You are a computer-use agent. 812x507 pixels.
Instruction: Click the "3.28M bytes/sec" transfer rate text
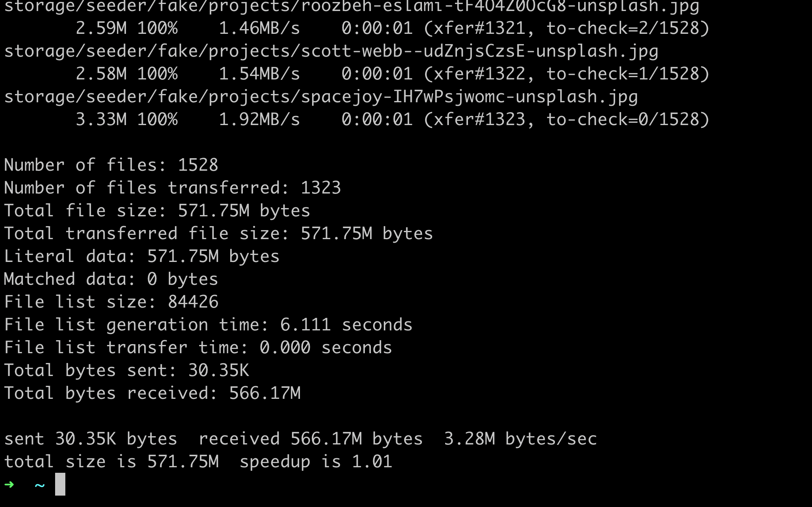tap(520, 439)
